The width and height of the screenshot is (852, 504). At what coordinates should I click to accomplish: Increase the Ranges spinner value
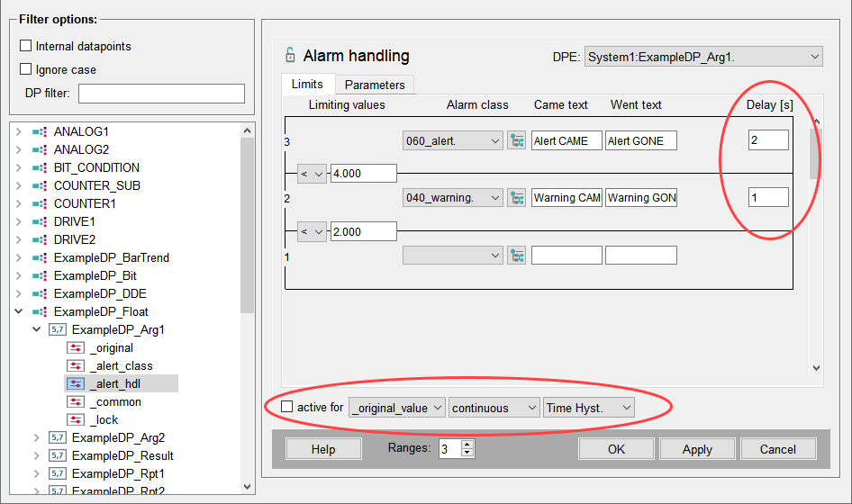467,444
